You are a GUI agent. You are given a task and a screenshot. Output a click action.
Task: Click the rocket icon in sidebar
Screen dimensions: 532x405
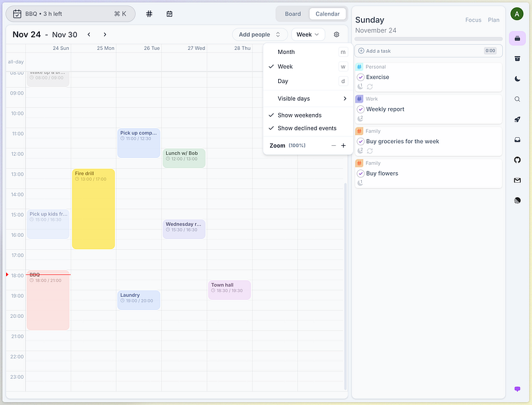click(517, 119)
